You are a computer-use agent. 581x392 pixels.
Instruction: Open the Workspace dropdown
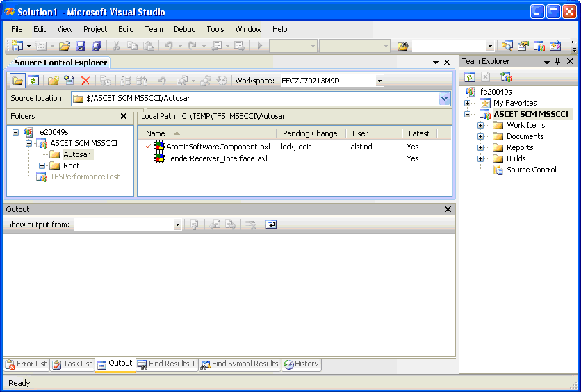point(379,81)
